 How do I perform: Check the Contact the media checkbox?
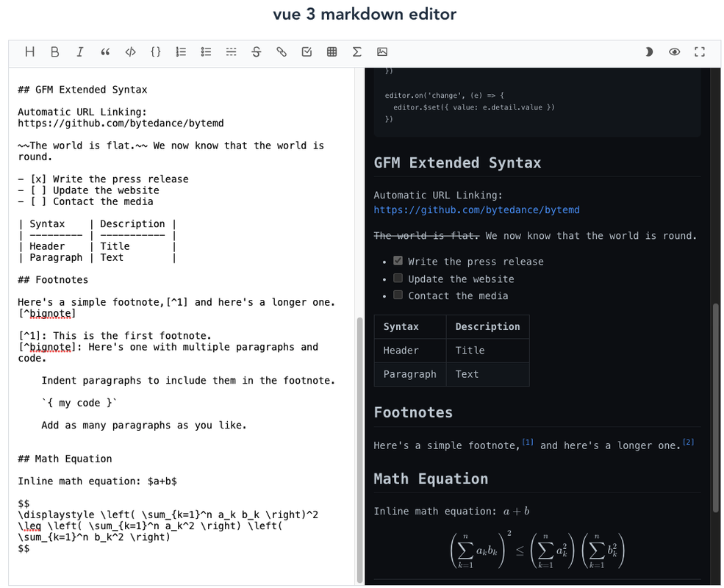pyautogui.click(x=398, y=295)
